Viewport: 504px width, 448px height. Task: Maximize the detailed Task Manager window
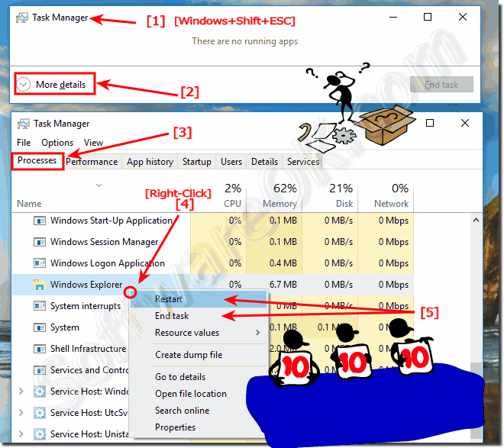430,124
